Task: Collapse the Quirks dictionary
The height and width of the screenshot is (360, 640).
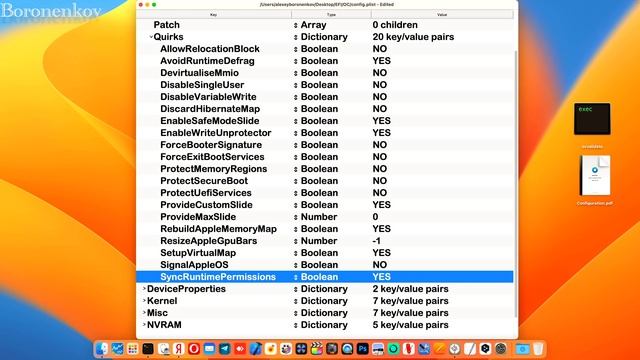Action: [151, 37]
